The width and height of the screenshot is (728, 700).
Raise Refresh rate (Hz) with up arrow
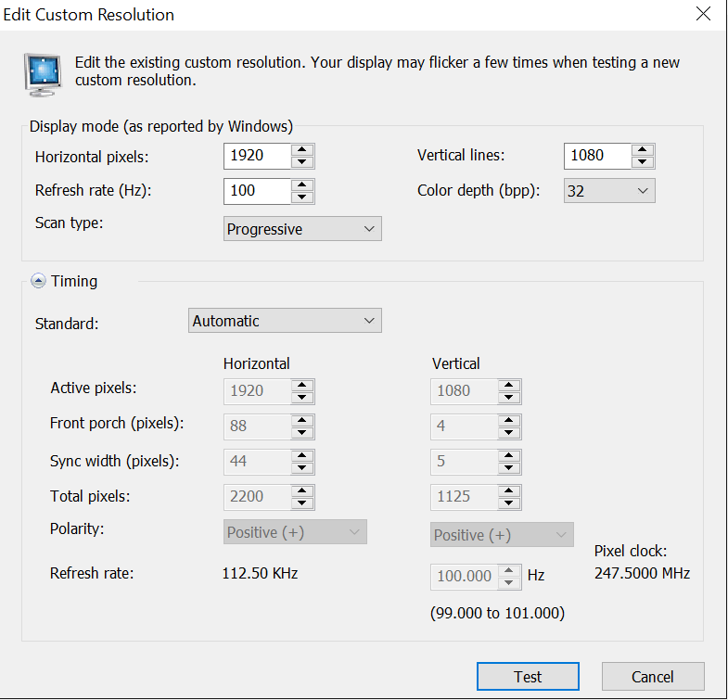[302, 185]
